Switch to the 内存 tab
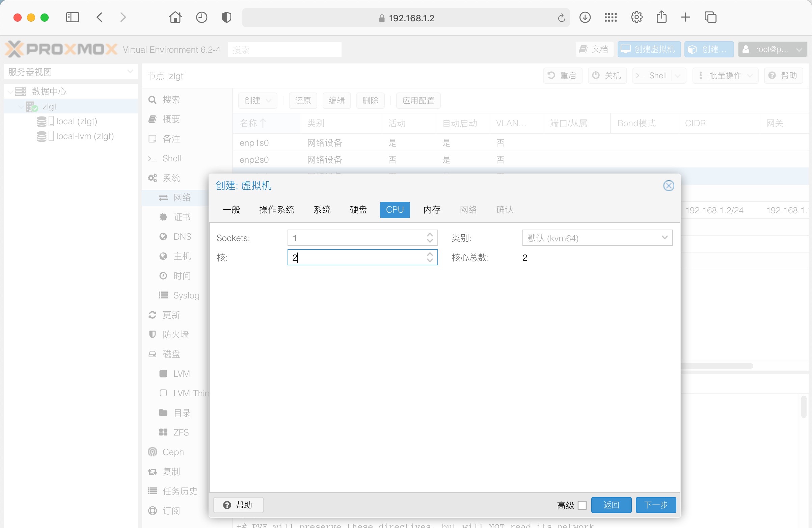 coord(432,210)
